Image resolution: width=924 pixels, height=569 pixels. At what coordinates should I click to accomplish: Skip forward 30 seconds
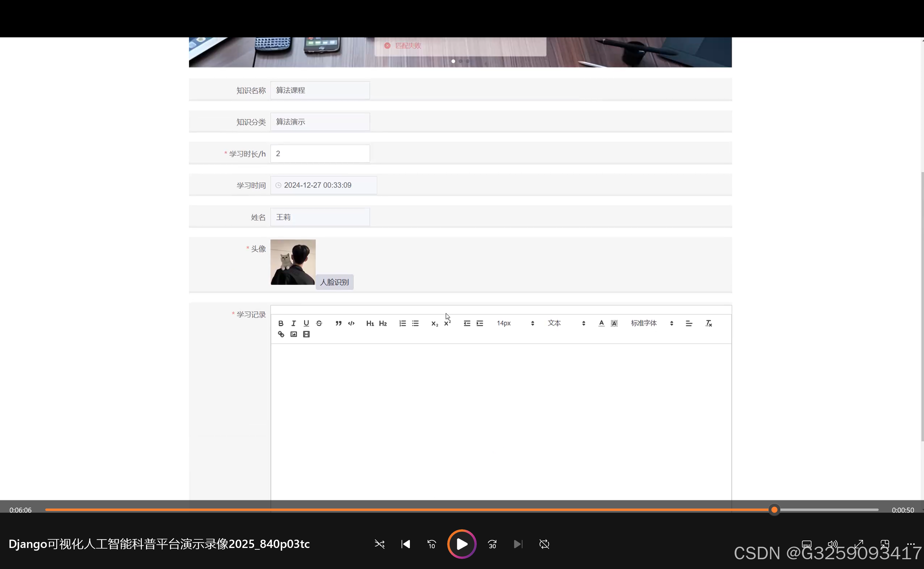click(492, 544)
